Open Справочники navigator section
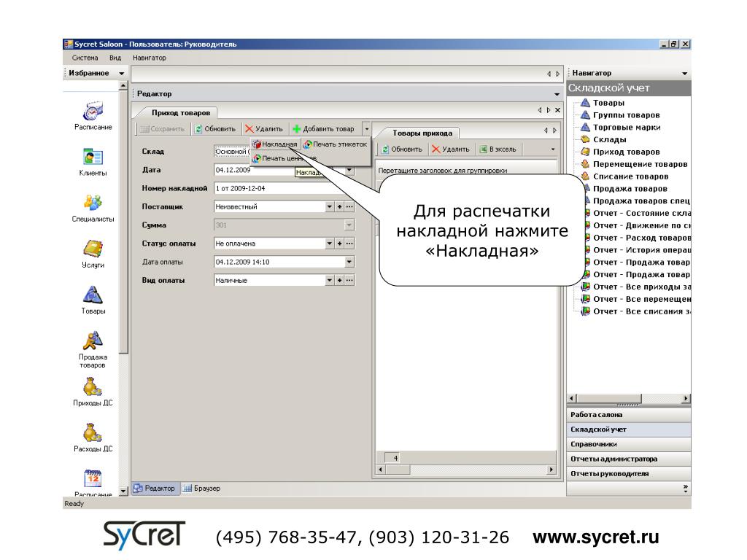The width and height of the screenshot is (747, 560). pyautogui.click(x=628, y=444)
